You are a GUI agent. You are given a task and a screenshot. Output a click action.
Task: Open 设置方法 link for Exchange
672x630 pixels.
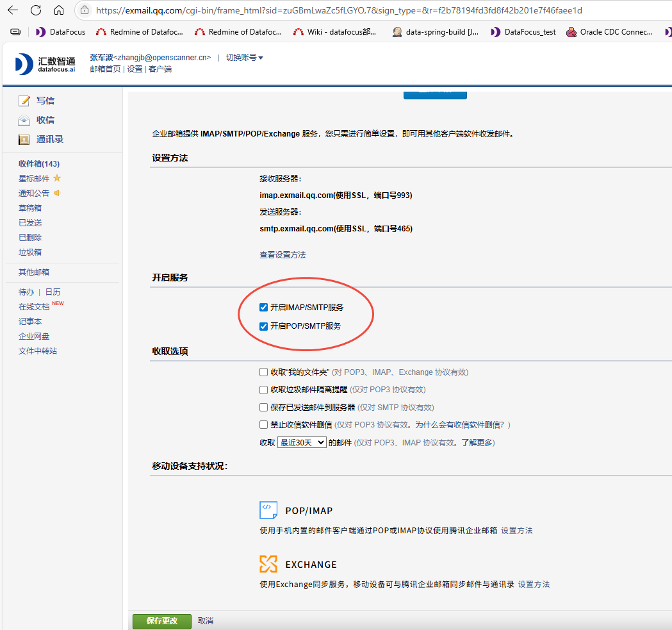coord(534,584)
